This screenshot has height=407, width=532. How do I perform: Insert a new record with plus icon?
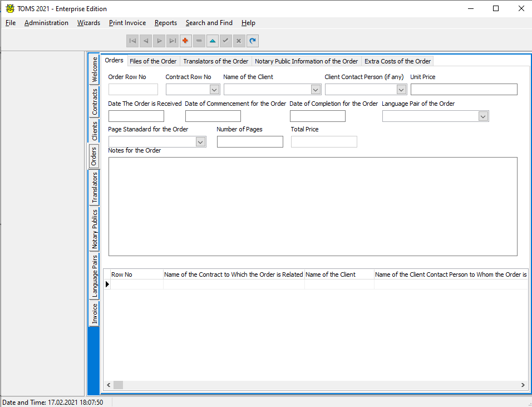point(186,41)
